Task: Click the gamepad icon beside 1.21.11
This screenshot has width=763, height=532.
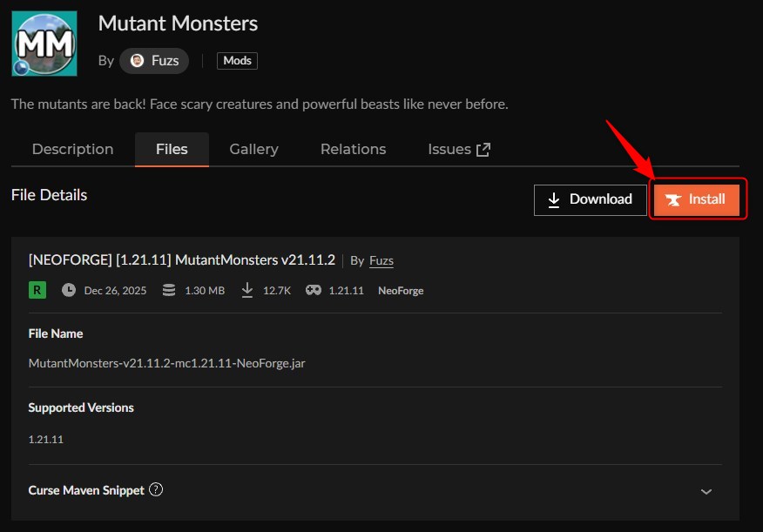Action: point(313,290)
